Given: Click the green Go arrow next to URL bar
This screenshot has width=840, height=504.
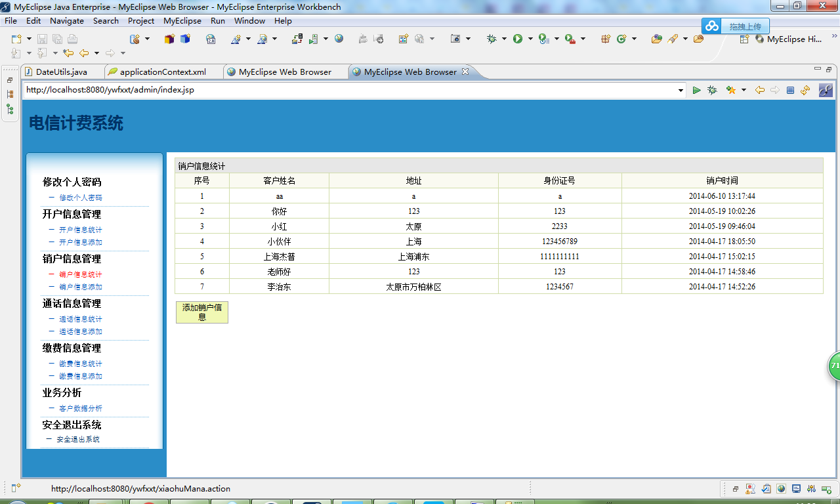Looking at the screenshot, I should pos(697,90).
